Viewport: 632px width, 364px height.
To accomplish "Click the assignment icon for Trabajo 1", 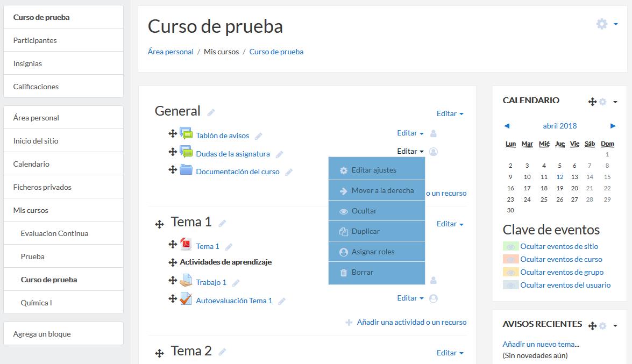I will click(186, 280).
